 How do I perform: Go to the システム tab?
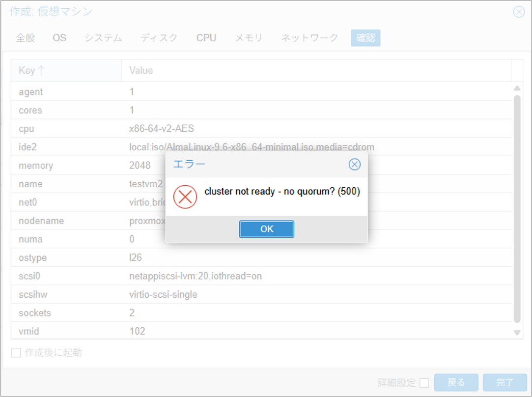(x=103, y=38)
